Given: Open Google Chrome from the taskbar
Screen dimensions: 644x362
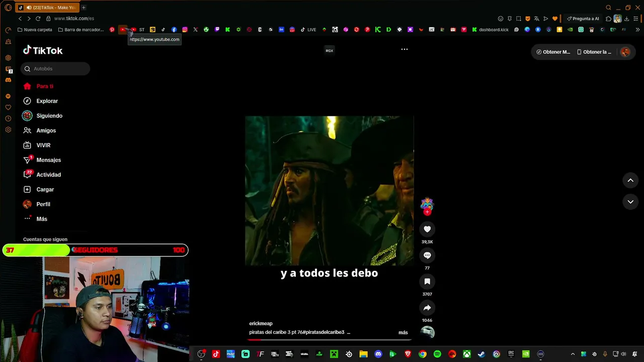Looking at the screenshot, I should tap(423, 354).
